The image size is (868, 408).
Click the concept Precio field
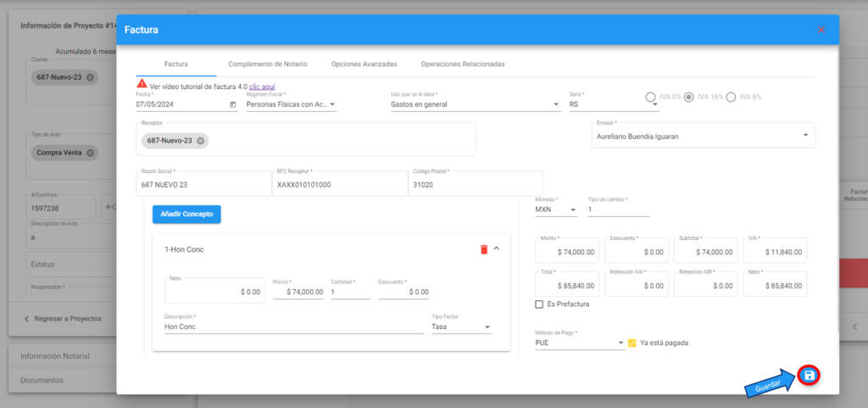(298, 292)
